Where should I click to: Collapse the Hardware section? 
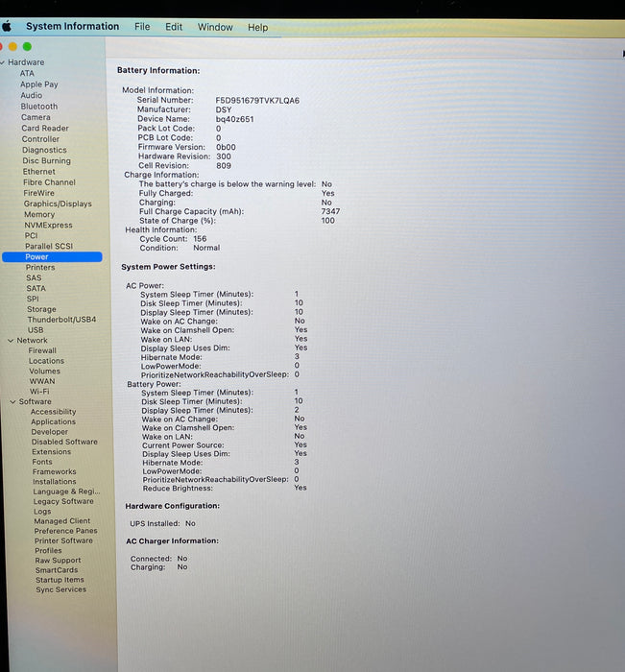pos(3,62)
